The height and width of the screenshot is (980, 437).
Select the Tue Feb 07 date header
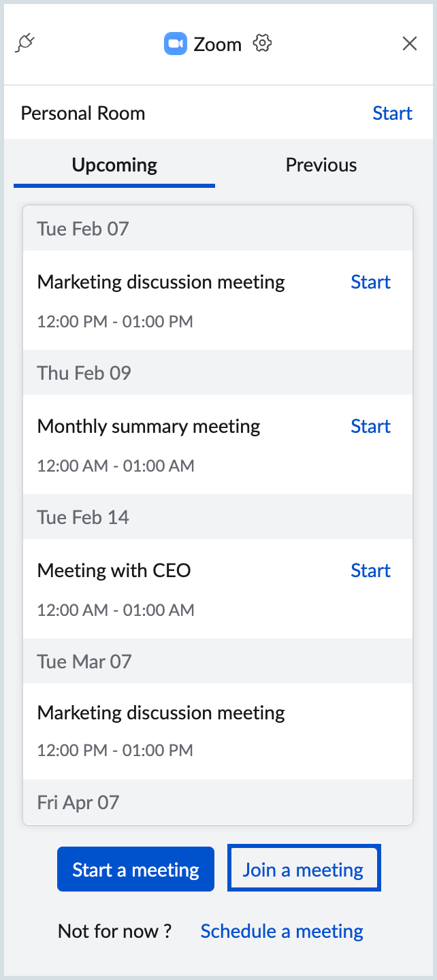[x=82, y=229]
